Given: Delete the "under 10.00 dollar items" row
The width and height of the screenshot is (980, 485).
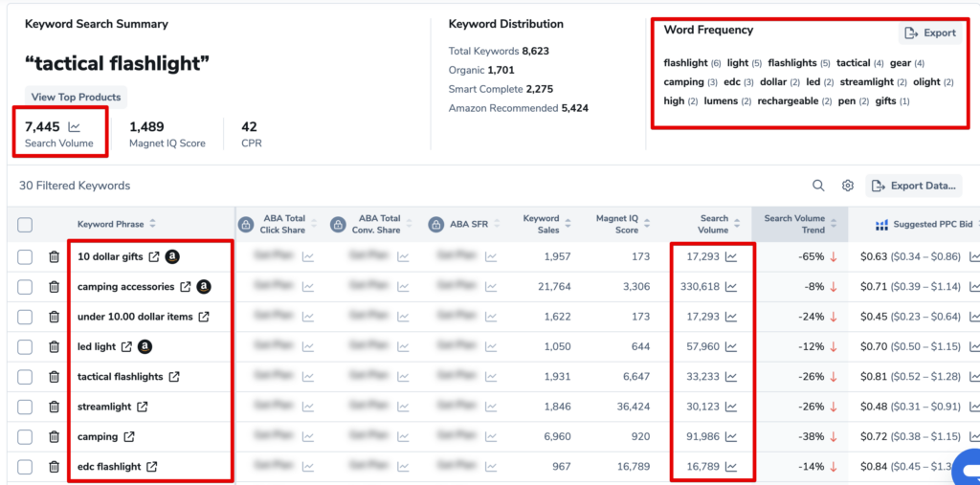Looking at the screenshot, I should pos(55,317).
